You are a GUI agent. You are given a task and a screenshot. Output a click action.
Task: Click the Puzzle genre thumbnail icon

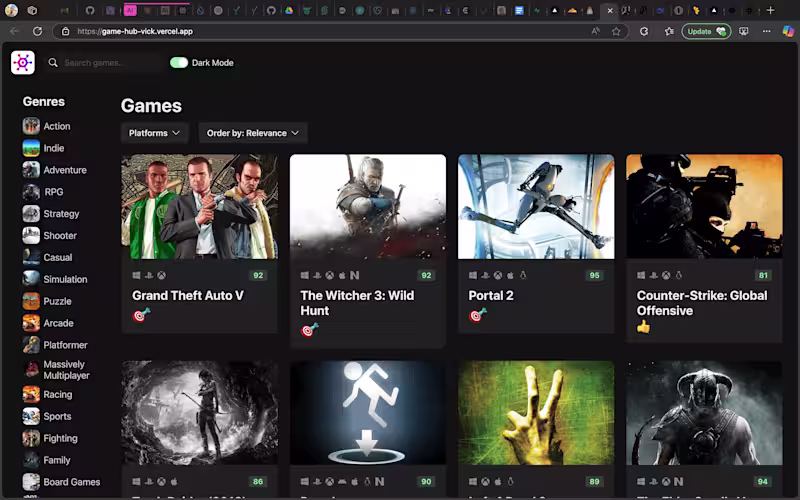coord(31,301)
